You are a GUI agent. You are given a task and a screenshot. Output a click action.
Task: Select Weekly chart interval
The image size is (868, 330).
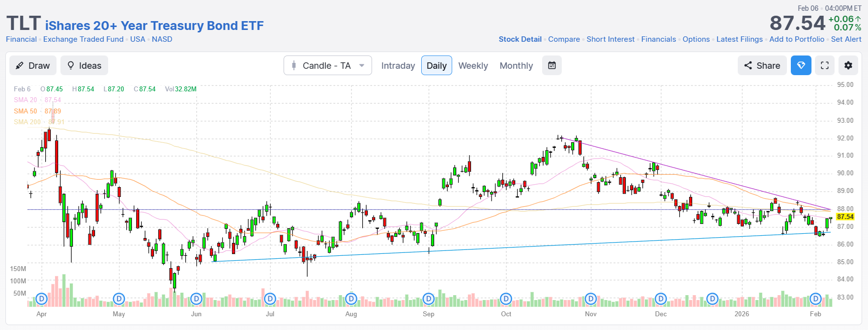tap(473, 65)
